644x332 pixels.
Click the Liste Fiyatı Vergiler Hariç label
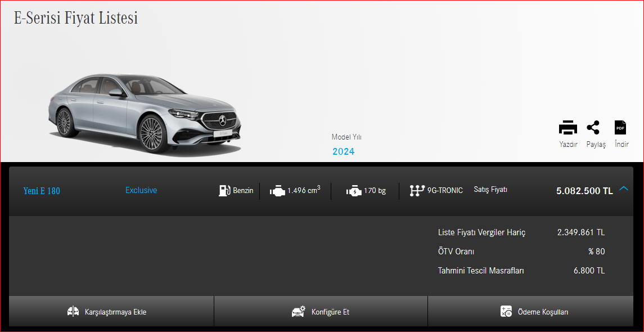coord(482,232)
